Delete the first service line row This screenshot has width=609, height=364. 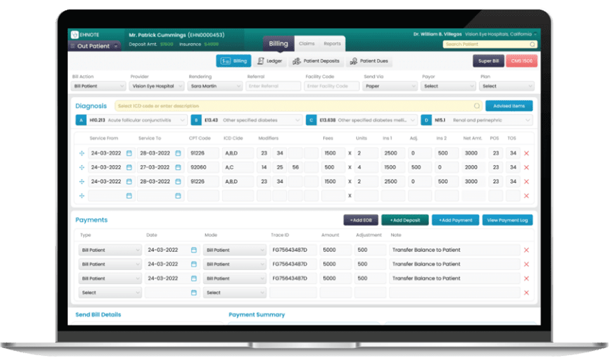click(526, 153)
